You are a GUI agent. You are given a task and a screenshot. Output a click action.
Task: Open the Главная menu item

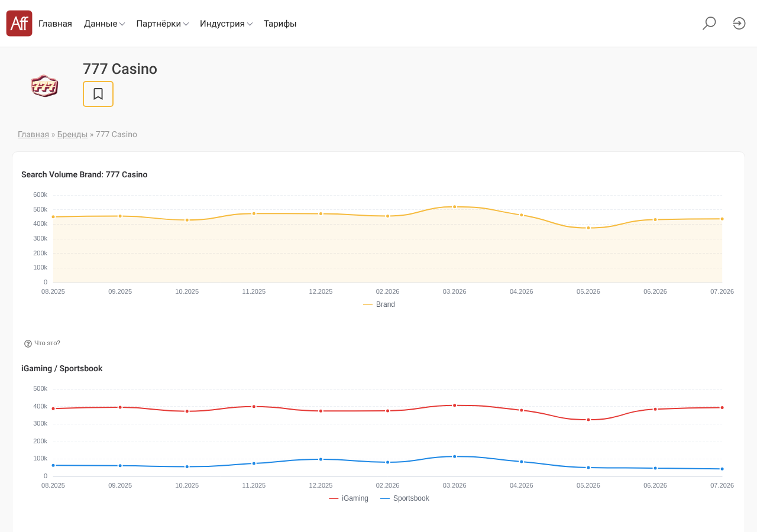click(x=55, y=24)
